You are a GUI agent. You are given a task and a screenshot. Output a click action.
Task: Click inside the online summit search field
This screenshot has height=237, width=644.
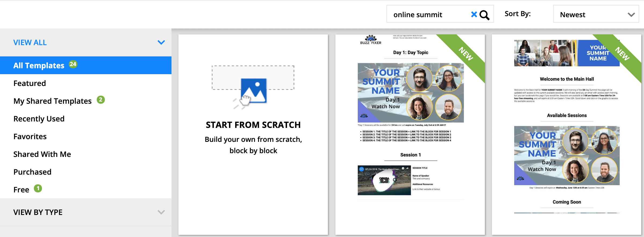click(427, 15)
